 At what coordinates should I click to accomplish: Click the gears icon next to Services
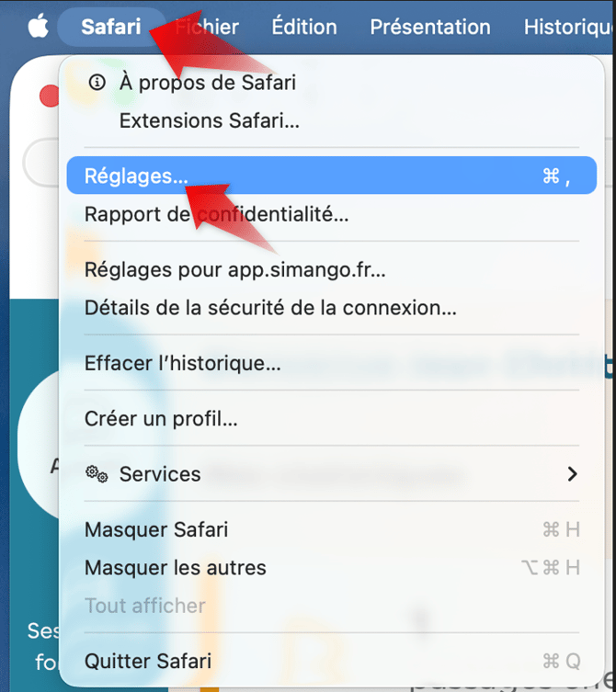click(97, 474)
